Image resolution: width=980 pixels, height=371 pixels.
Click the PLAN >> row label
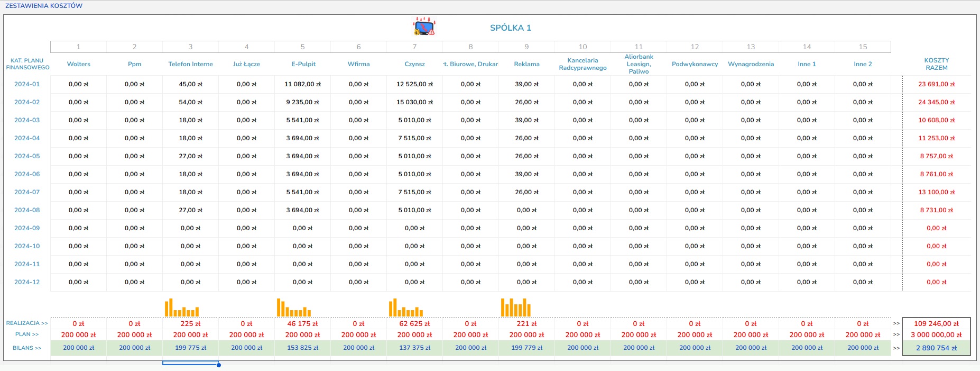click(x=27, y=334)
